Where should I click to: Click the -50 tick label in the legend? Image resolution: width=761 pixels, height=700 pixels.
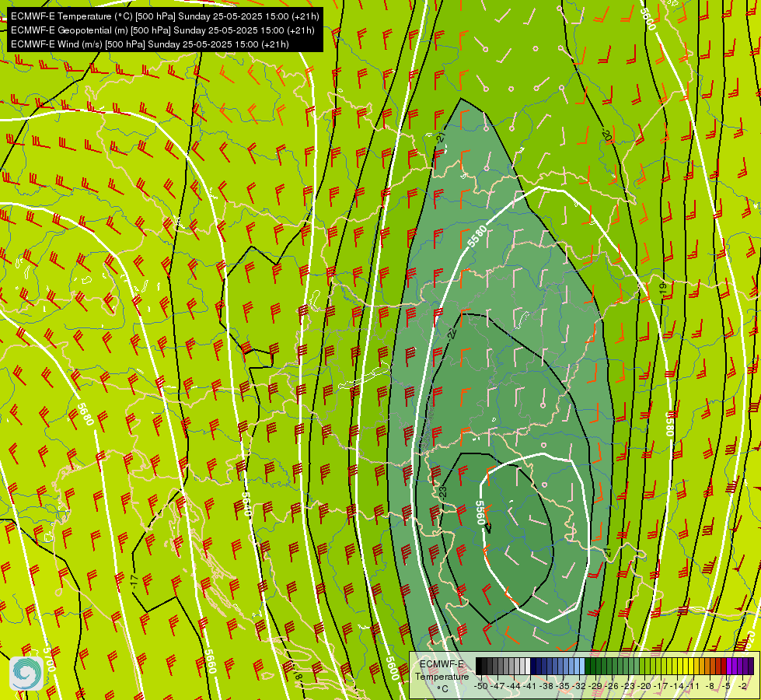[x=481, y=687]
